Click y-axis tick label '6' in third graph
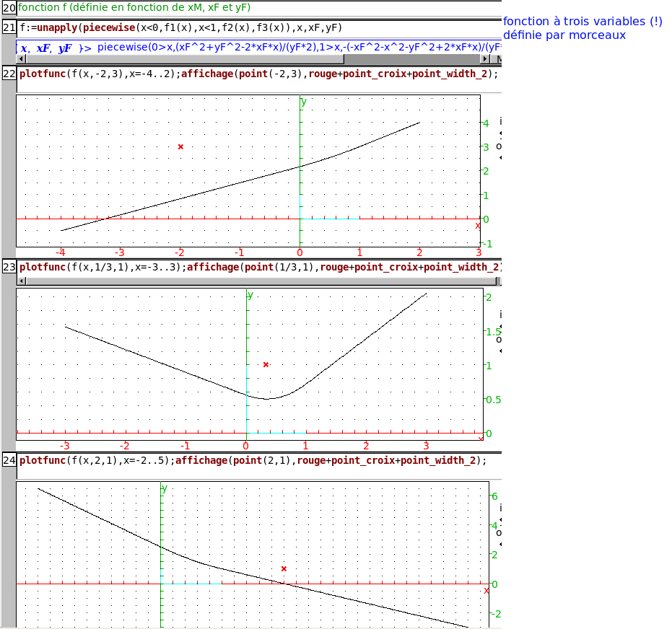Screen dimensions: 672x629 tap(495, 496)
